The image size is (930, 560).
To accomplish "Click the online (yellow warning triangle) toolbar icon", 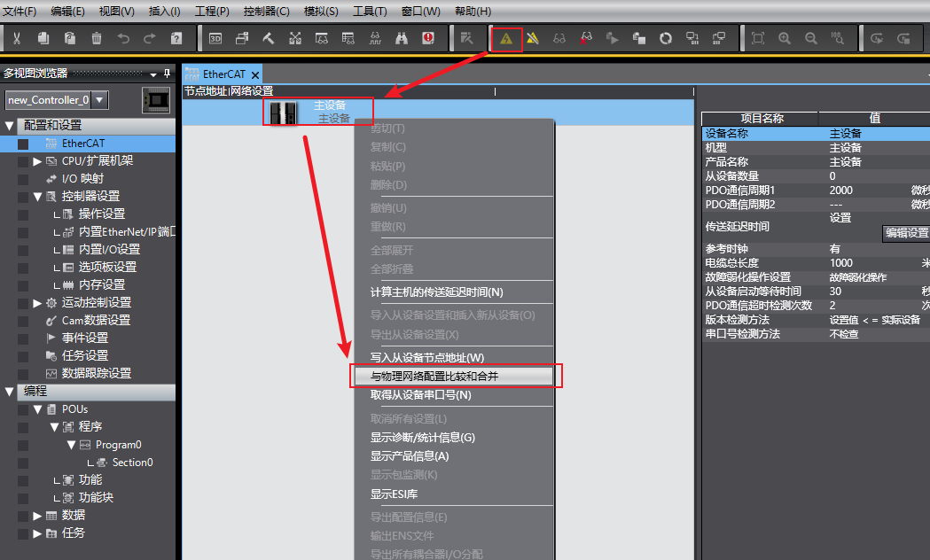I will [x=506, y=38].
